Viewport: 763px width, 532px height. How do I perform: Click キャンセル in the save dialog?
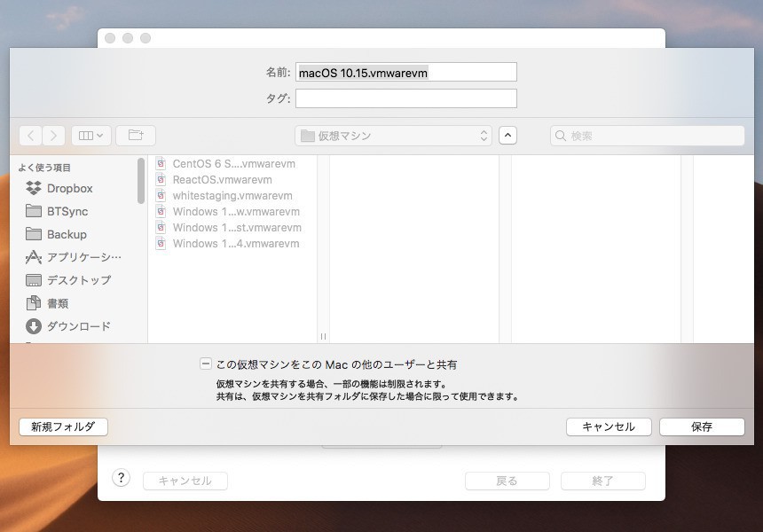[609, 426]
